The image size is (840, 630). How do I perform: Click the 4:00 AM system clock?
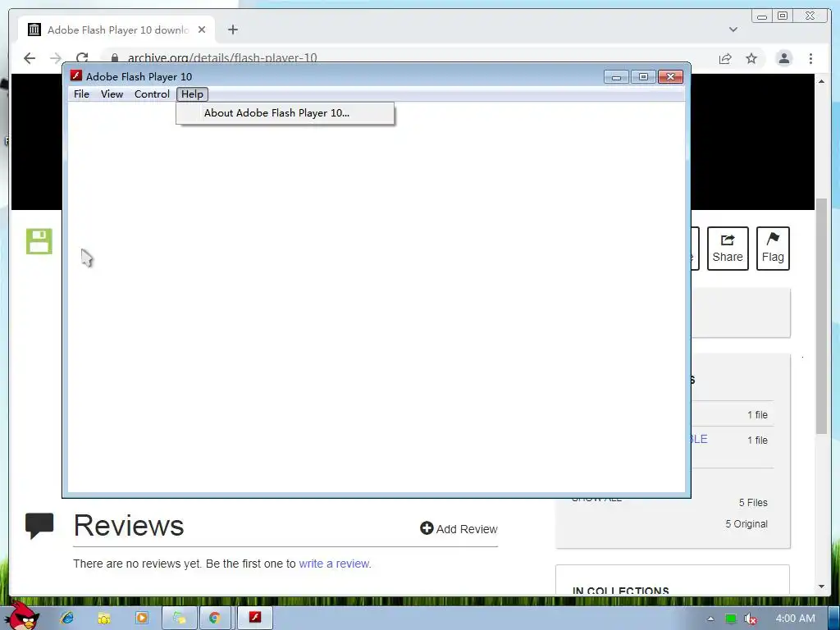[795, 619]
